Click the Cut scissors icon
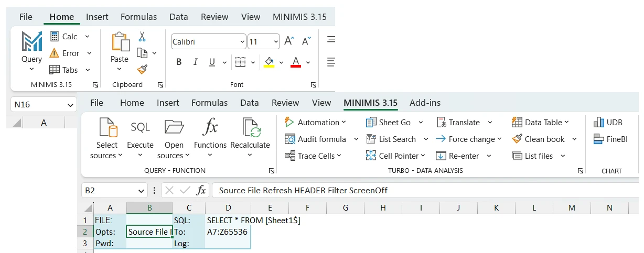This screenshot has height=253, width=644. point(142,37)
